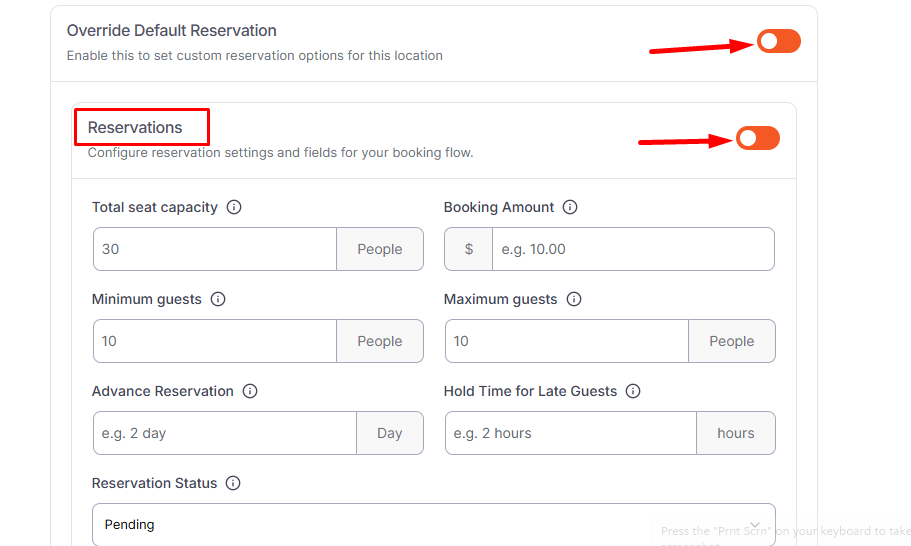Click the Booking Amount input field
The height and width of the screenshot is (546, 911).
pos(632,249)
